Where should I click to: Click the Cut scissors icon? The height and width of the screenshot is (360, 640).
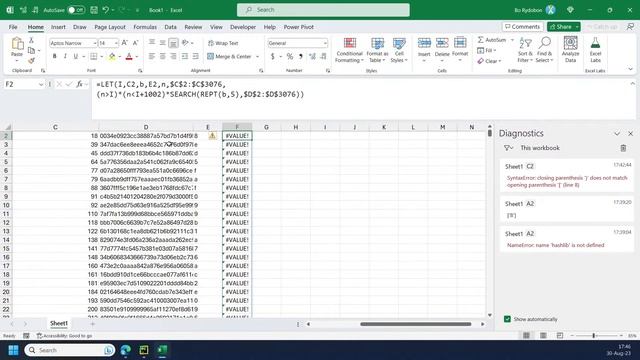click(x=31, y=40)
